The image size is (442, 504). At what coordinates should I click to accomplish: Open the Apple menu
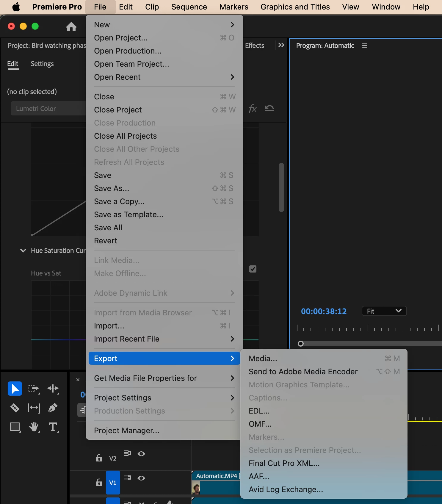click(16, 7)
